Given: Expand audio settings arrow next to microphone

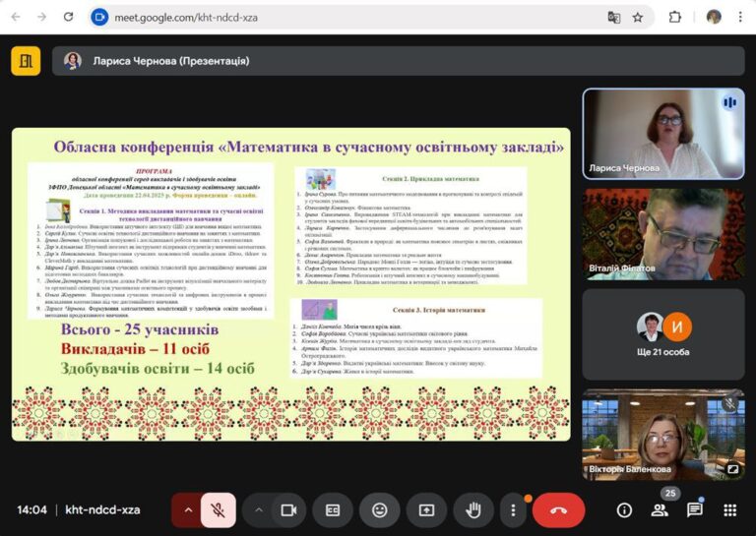Looking at the screenshot, I should click(188, 510).
